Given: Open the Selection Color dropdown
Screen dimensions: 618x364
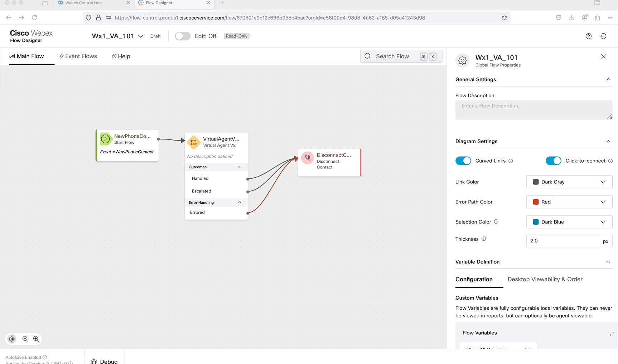Looking at the screenshot, I should pyautogui.click(x=569, y=222).
